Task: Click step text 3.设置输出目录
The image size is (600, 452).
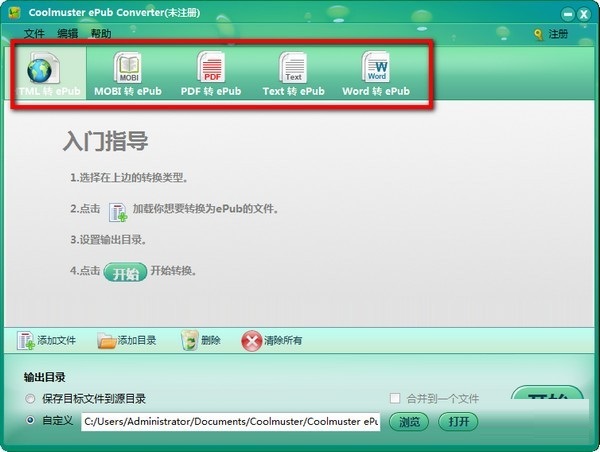Action: [108, 240]
